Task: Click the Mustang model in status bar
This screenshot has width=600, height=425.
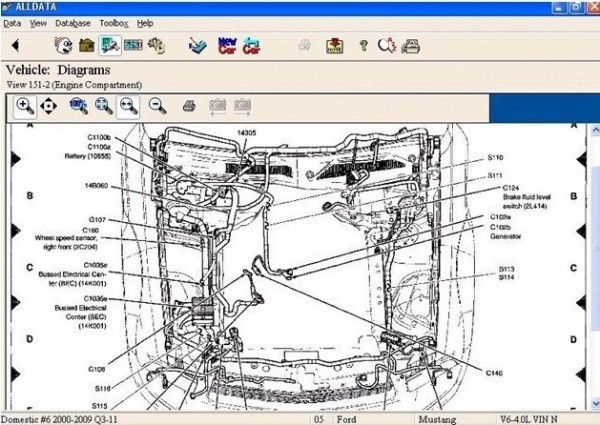Action: [x=438, y=418]
